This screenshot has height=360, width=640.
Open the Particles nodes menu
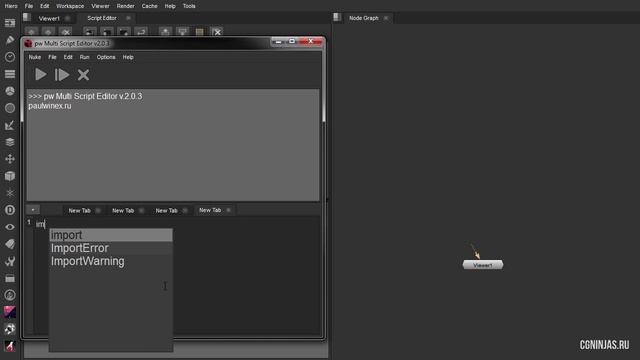(x=10, y=193)
